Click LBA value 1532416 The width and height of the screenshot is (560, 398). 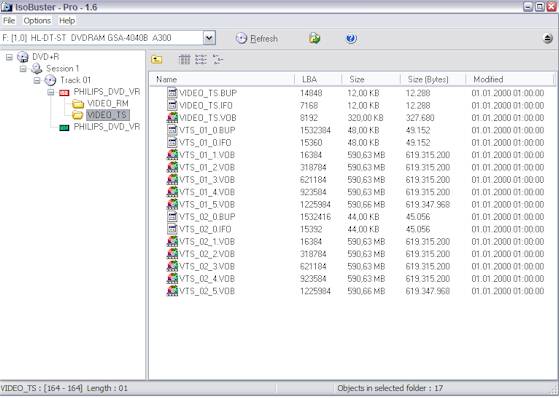click(315, 217)
